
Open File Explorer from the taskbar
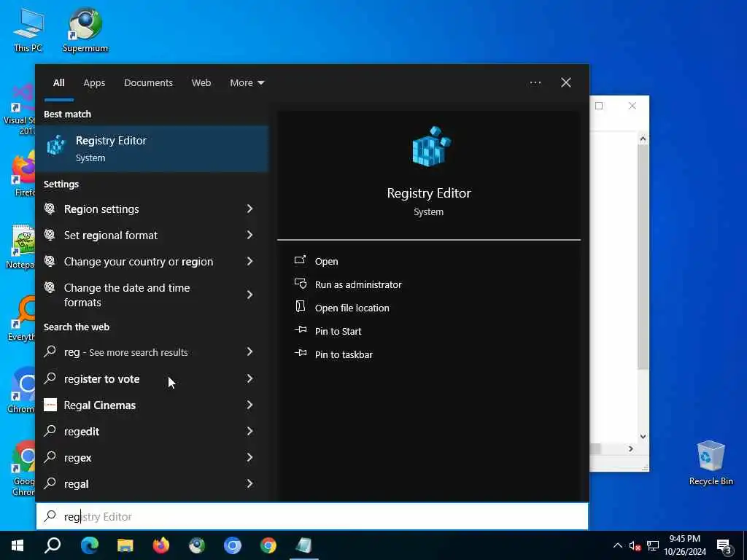125,545
